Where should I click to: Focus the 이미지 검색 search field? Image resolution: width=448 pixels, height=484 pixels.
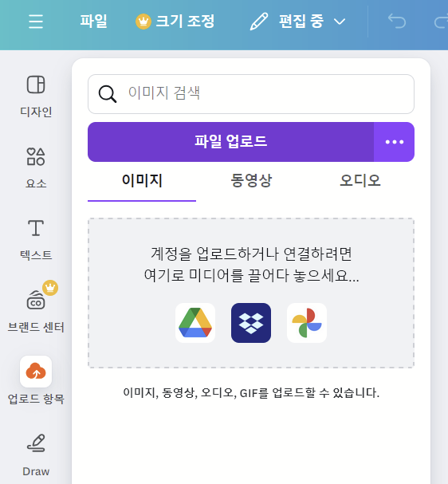tap(251, 94)
